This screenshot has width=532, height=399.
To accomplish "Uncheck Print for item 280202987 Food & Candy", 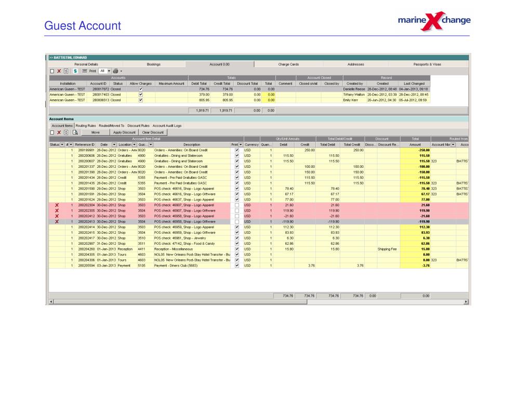I will point(237,244).
